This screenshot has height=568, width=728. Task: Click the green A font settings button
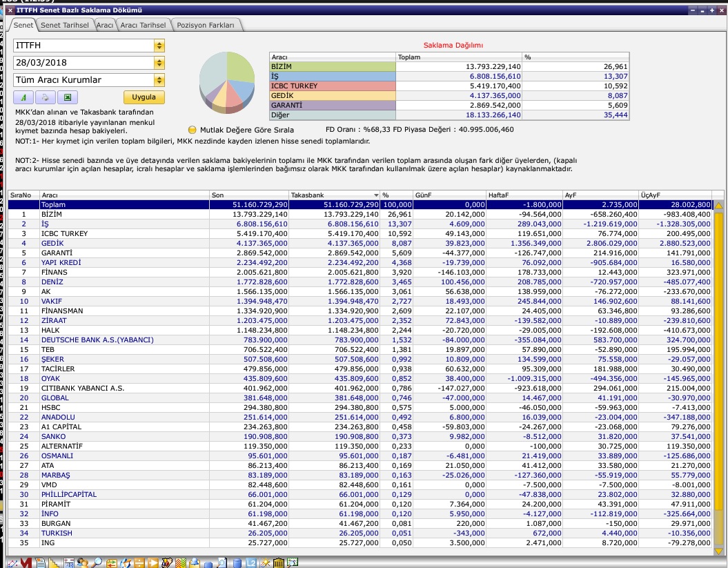click(x=23, y=97)
